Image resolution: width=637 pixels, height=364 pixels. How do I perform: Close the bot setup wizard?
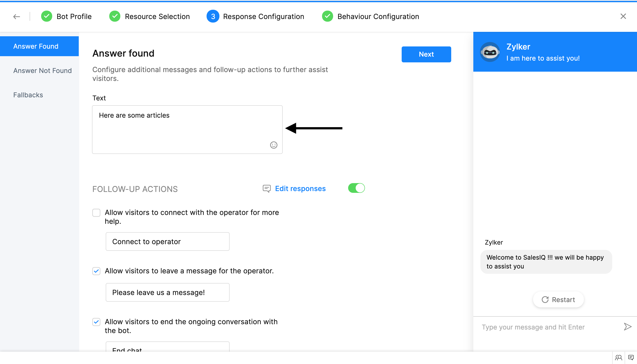[x=623, y=17]
